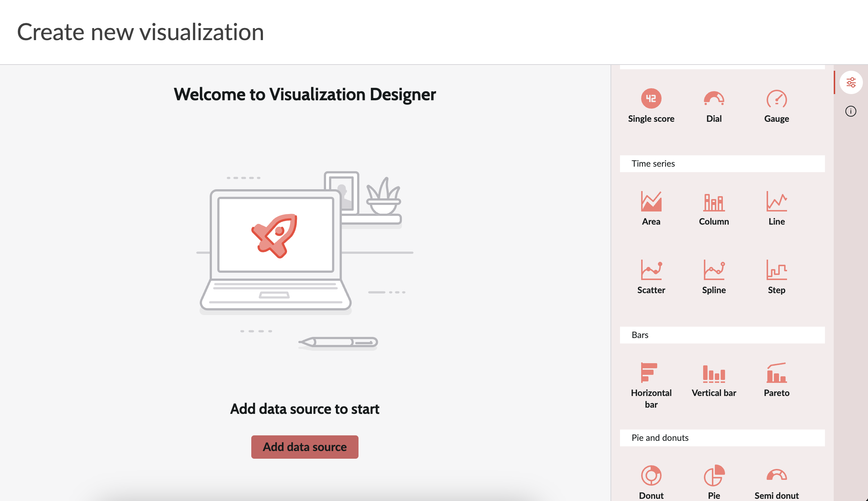868x501 pixels.
Task: Open the settings sliders panel
Action: 851,82
